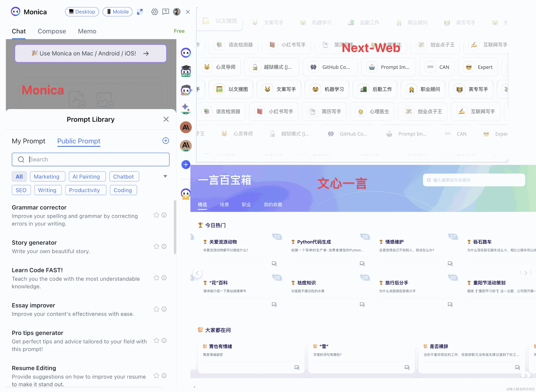The image size is (536, 392).
Task: Open the 小红书写手 mask in Next-Web
Action: tap(274, 112)
